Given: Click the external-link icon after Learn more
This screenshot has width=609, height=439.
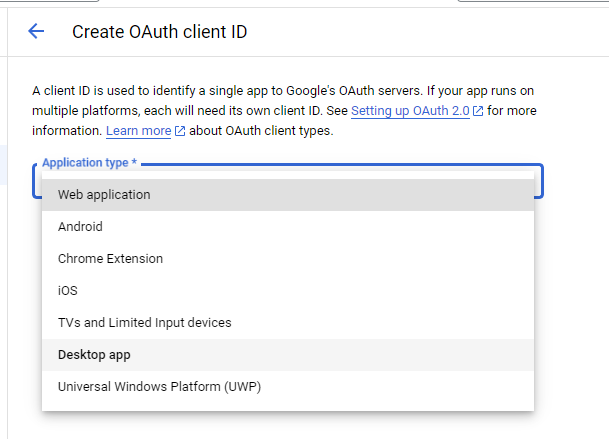Looking at the screenshot, I should coord(180,131).
